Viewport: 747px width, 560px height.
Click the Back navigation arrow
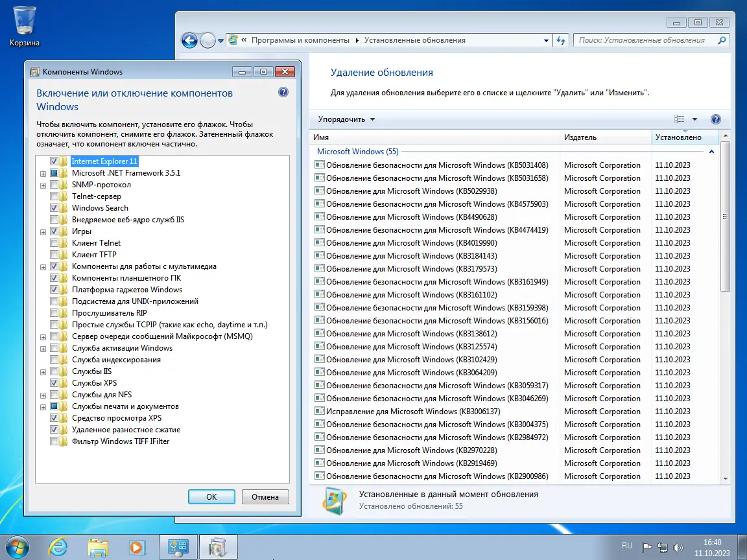coord(189,40)
